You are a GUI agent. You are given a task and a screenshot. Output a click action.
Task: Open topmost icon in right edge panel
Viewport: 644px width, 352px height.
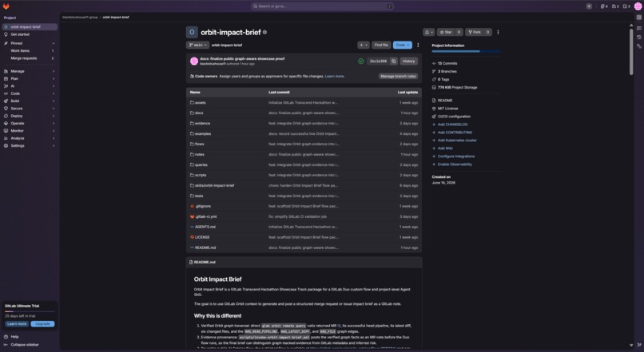(639, 18)
